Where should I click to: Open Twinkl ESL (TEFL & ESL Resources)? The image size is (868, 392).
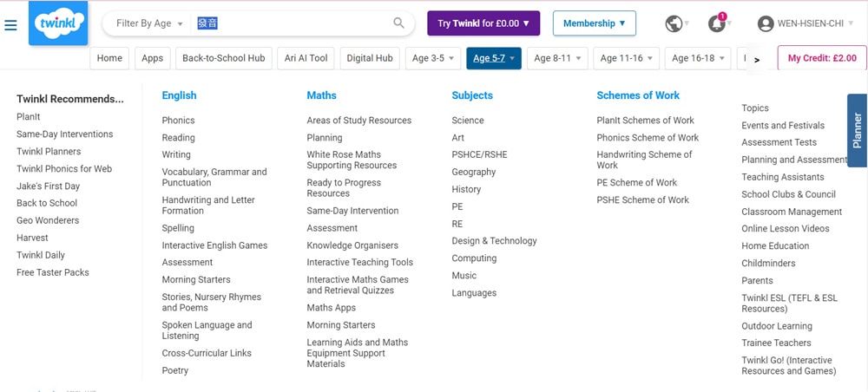(x=789, y=303)
